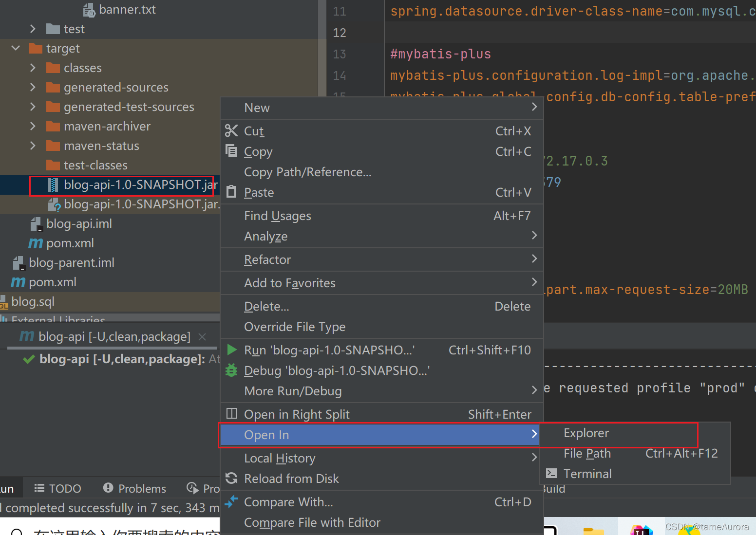This screenshot has width=756, height=535.
Task: Click the TODO list icon
Action: click(x=39, y=488)
